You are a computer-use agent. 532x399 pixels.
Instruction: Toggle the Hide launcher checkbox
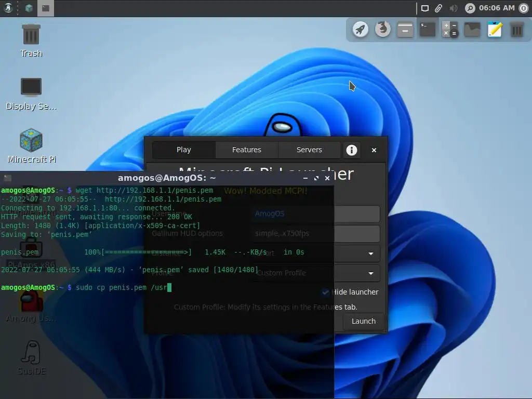click(x=326, y=292)
